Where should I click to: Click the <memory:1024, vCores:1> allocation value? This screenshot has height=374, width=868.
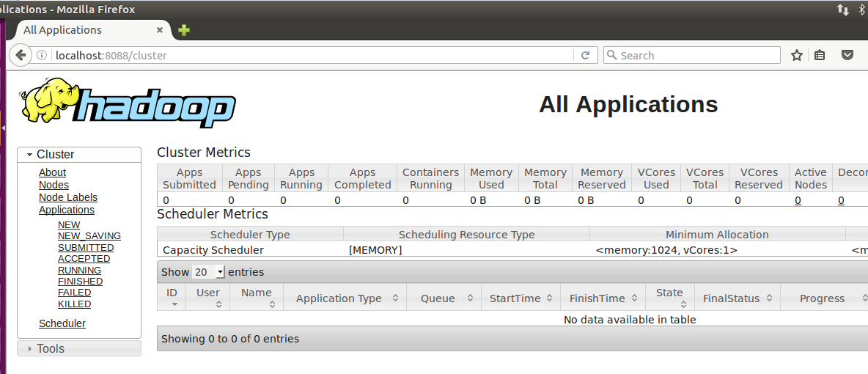pyautogui.click(x=666, y=250)
